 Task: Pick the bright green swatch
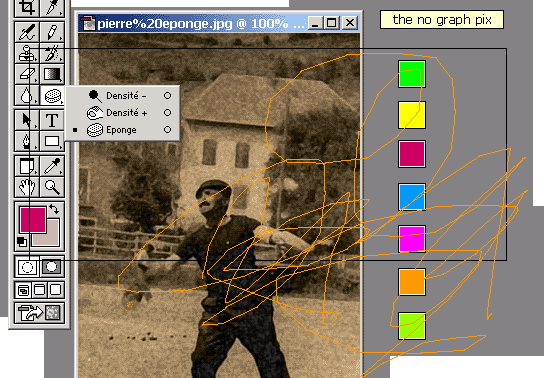(x=412, y=74)
